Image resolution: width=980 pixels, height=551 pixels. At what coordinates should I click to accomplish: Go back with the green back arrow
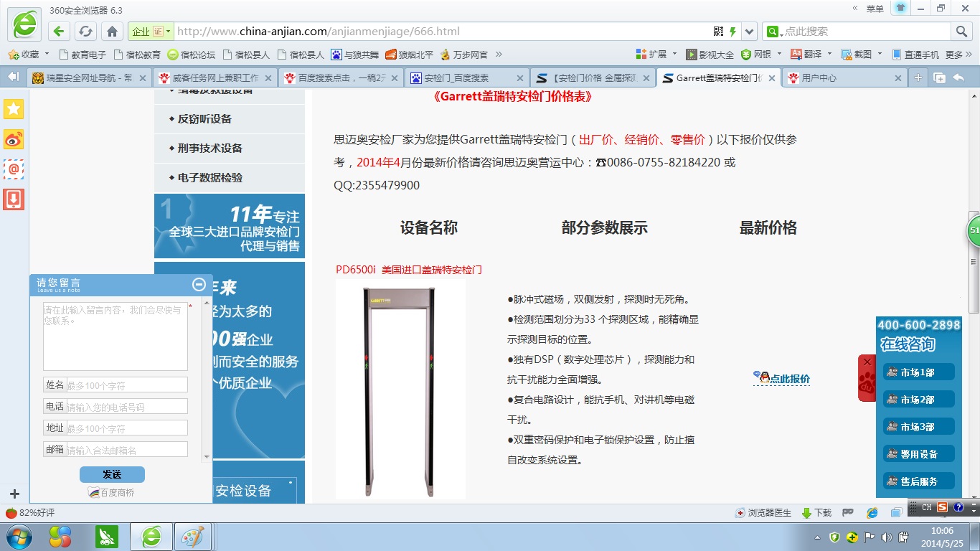(59, 32)
